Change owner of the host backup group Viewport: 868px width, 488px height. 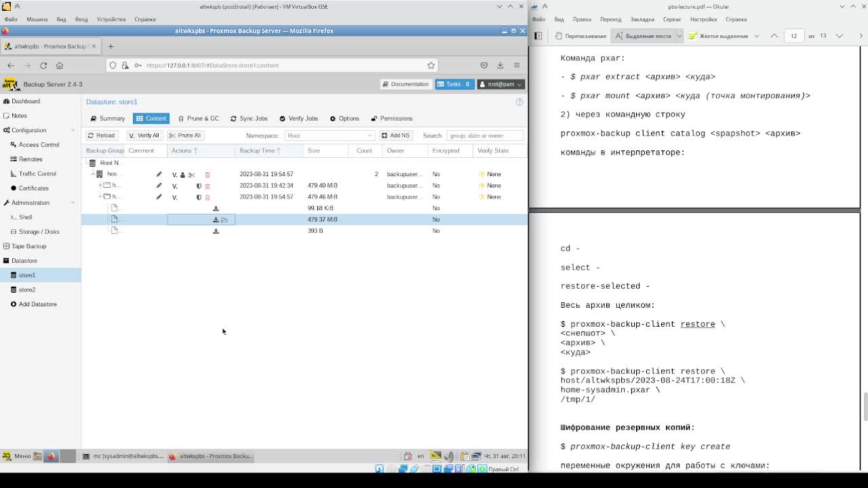(182, 175)
